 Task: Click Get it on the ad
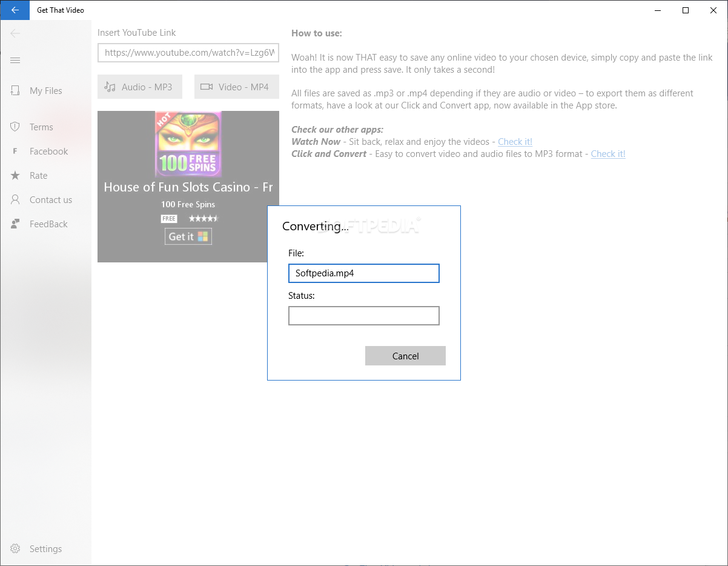[x=188, y=236]
